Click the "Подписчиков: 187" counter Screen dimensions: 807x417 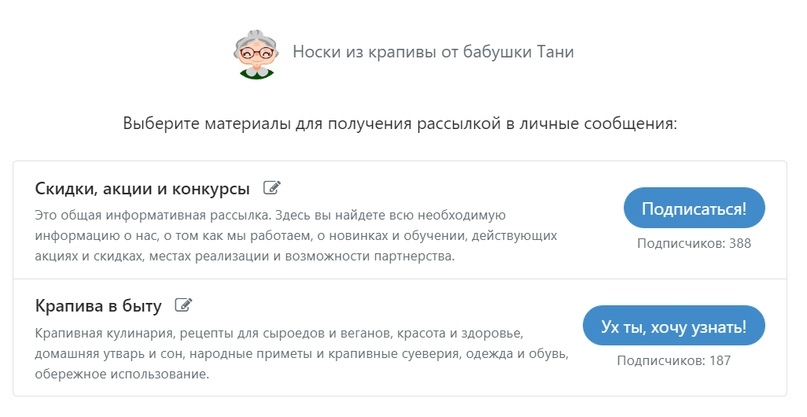pyautogui.click(x=674, y=360)
